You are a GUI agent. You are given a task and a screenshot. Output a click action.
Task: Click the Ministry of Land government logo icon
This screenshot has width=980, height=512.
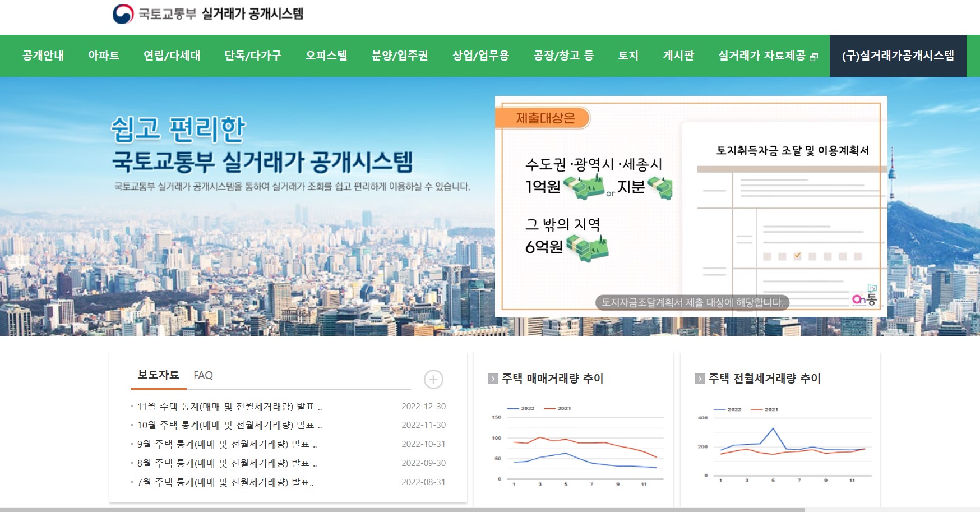123,13
